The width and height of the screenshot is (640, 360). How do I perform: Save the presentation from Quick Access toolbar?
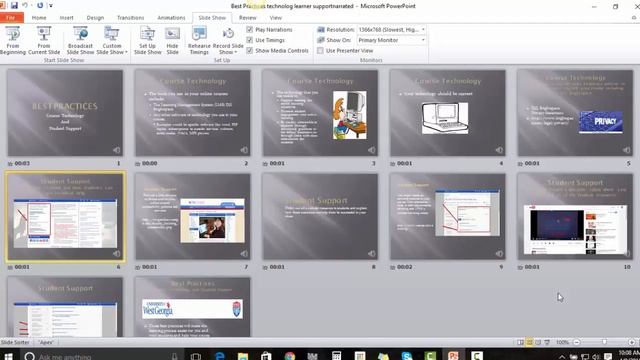pos(14,5)
